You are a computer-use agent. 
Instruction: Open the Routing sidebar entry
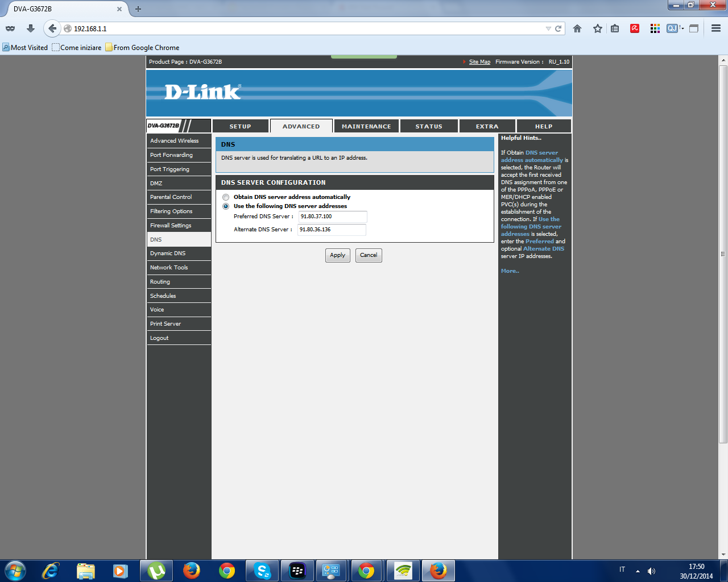tap(179, 281)
